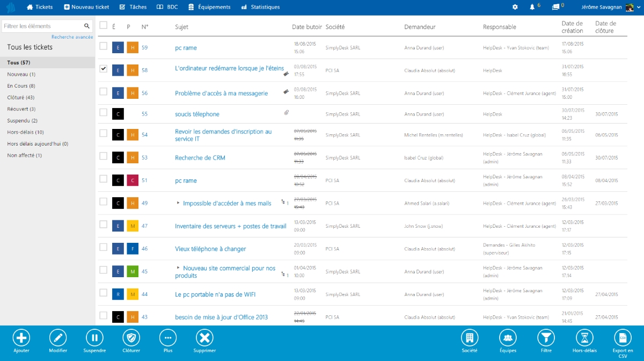Open ticket 'Problème d'accès à ma messagerie'
644x361 pixels.
pyautogui.click(x=222, y=93)
